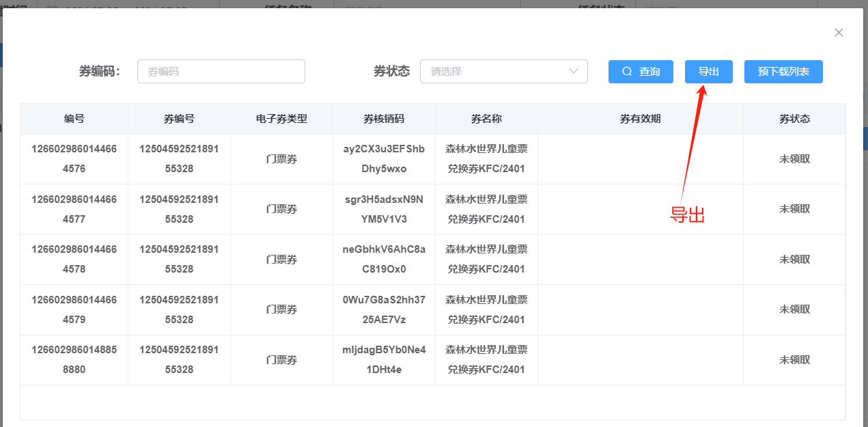Click the 券编号 column header
868x427 pixels.
pyautogui.click(x=179, y=119)
